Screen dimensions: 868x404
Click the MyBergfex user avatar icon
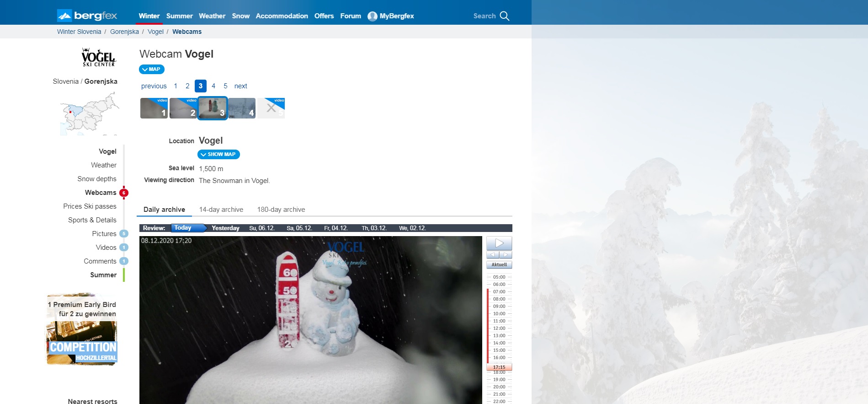pos(373,16)
